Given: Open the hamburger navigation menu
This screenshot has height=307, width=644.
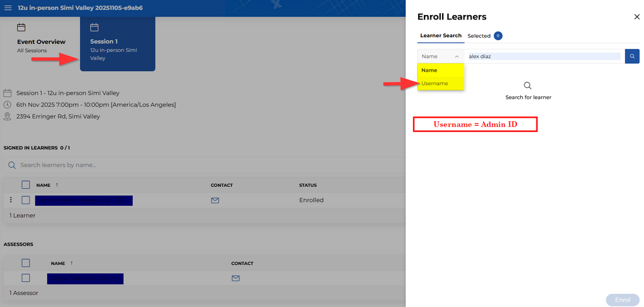Looking at the screenshot, I should click(x=8, y=8).
